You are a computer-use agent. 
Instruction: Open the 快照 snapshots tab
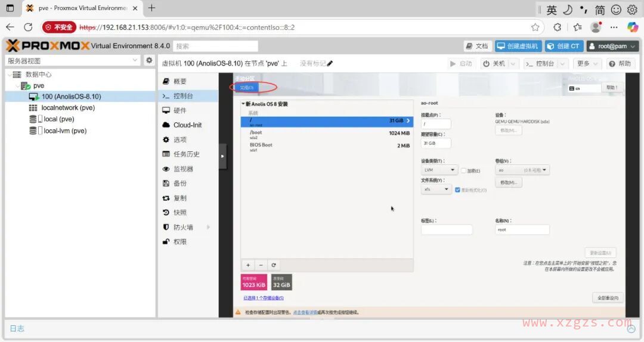click(179, 212)
